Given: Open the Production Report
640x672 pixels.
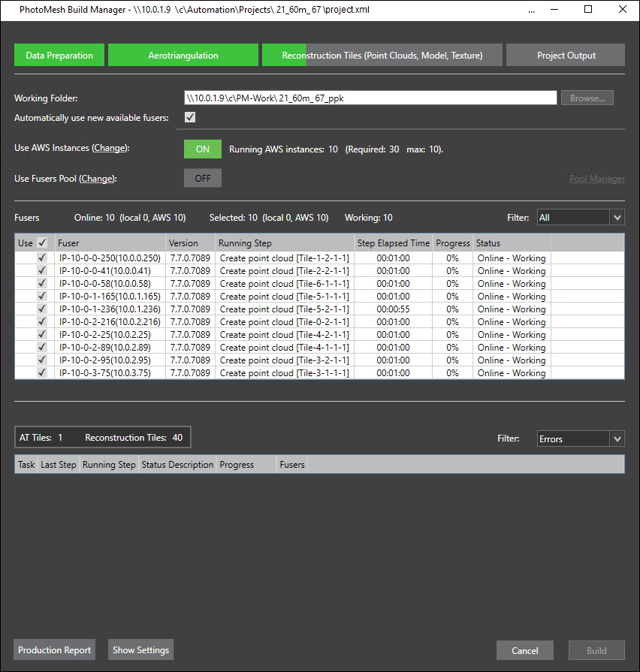Looking at the screenshot, I should coord(54,649).
